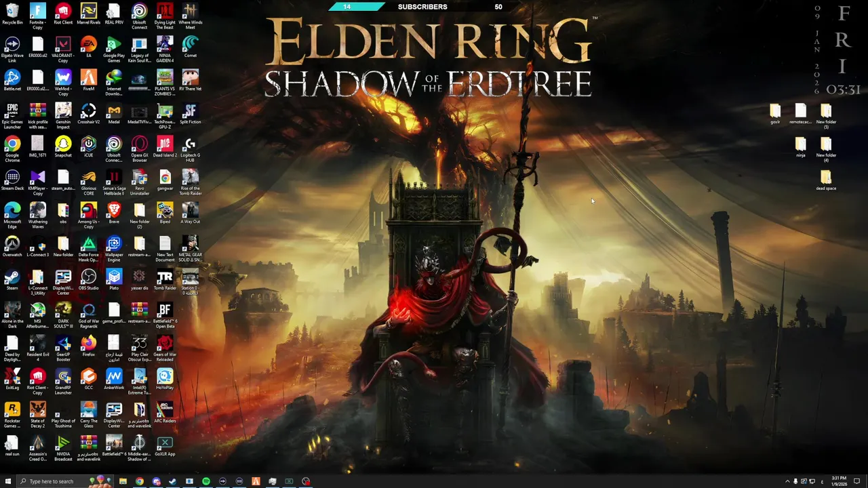The image size is (868, 488).
Task: Open Gears of War Reloaded shortcut
Action: (165, 348)
